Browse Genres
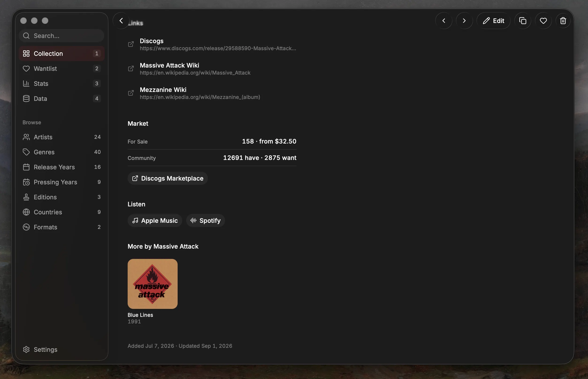Screen dimensions: 588x379 61,152
